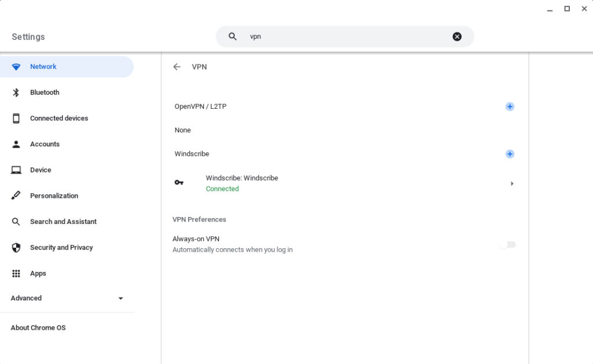
Task: Open Connected devices settings
Action: 67,118
